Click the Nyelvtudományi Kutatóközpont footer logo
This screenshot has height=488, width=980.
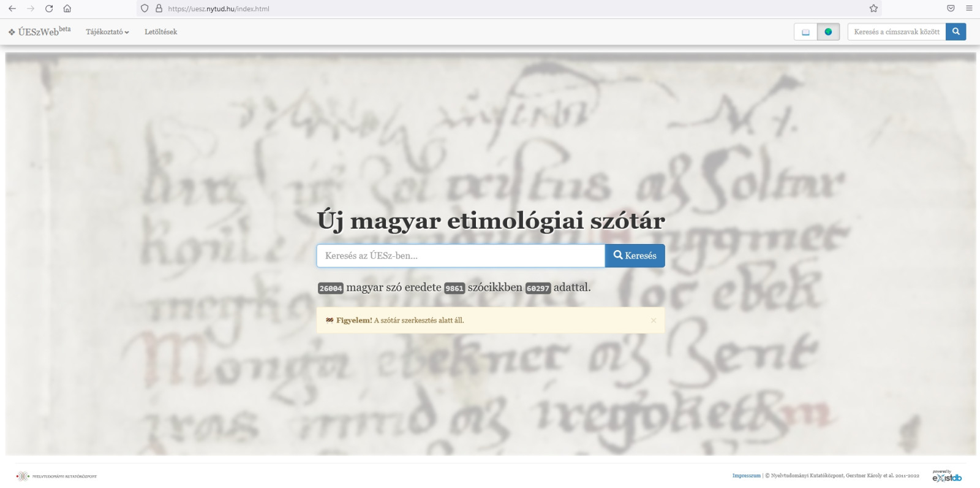click(56, 476)
